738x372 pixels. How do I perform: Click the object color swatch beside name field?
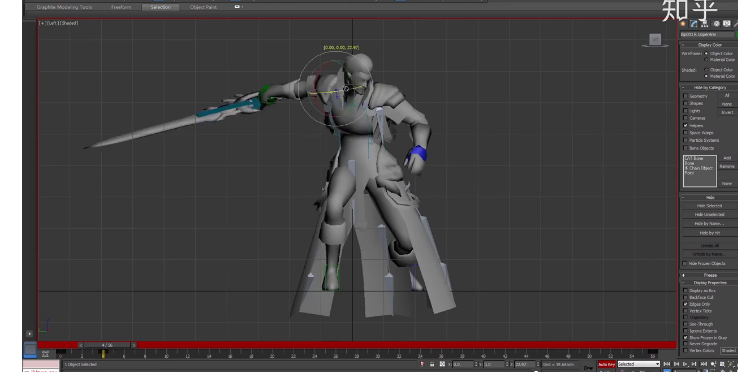coord(737,35)
